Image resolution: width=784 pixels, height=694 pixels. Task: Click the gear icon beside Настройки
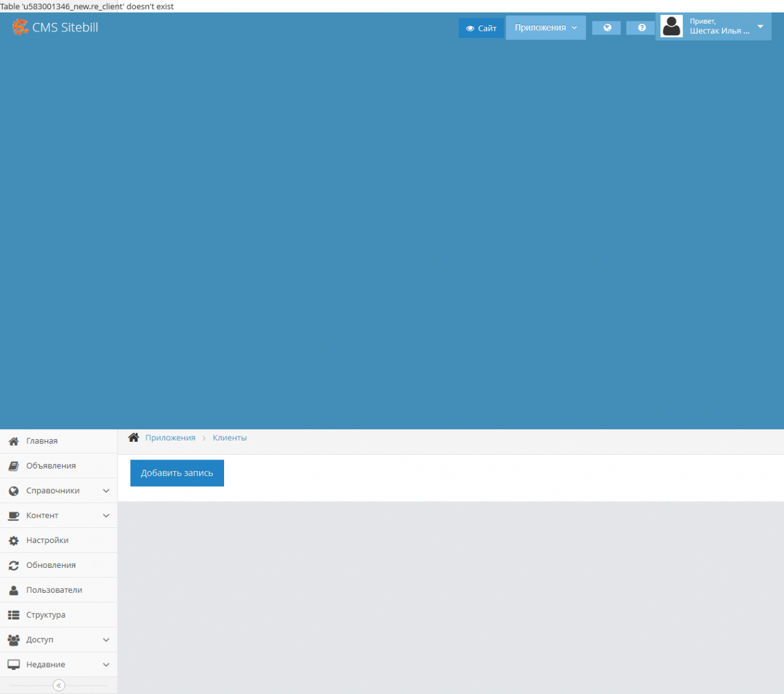14,540
